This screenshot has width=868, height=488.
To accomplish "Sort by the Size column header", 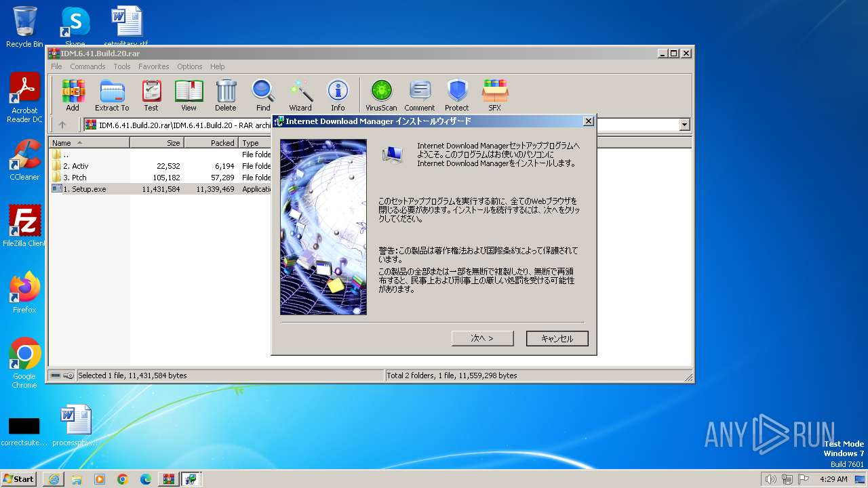I will point(157,143).
